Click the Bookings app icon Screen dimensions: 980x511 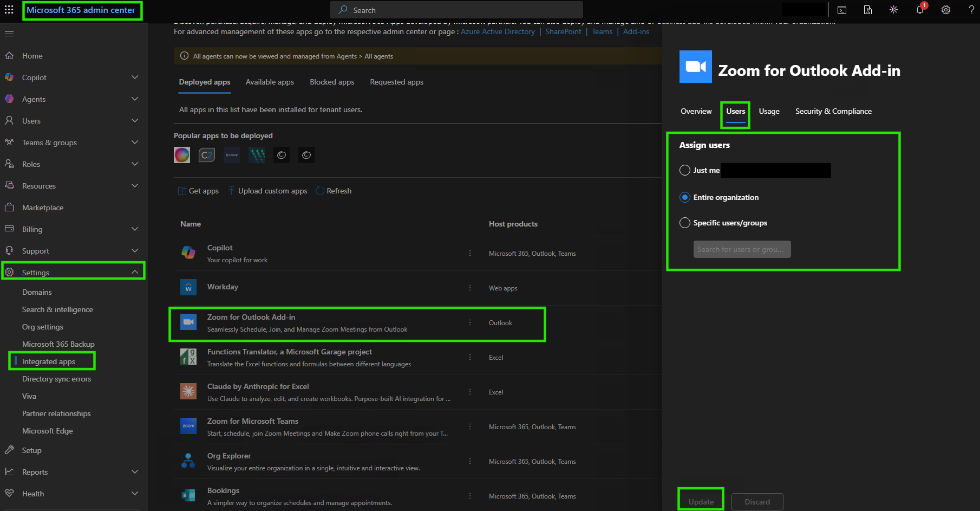pyautogui.click(x=188, y=495)
